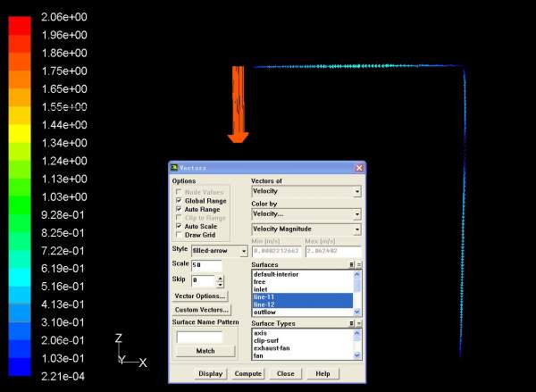Click select-all icon beside Surfaces label
This screenshot has width=536, height=392.
351,264
